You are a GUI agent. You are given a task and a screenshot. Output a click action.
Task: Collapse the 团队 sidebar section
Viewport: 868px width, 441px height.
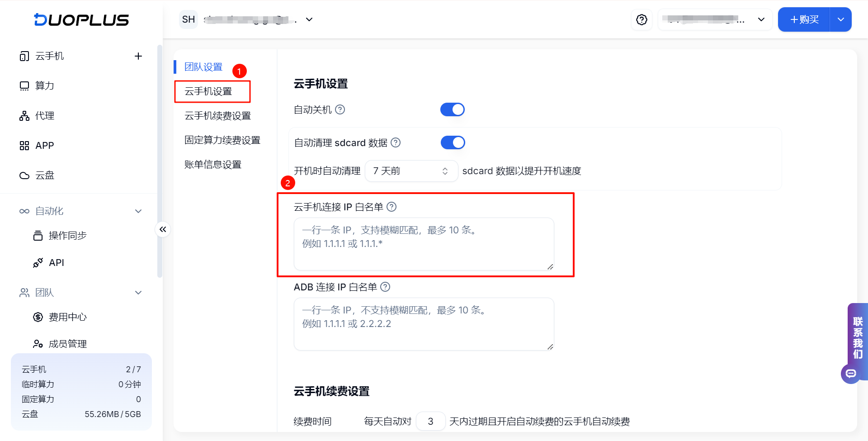pos(138,293)
